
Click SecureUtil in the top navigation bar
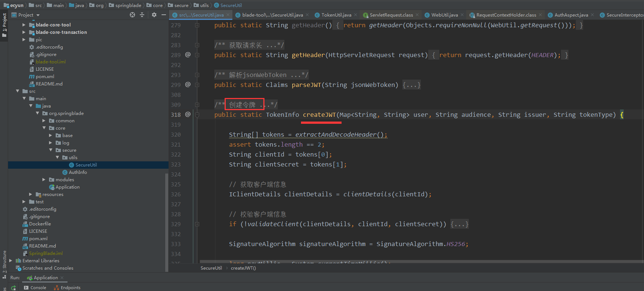point(228,5)
